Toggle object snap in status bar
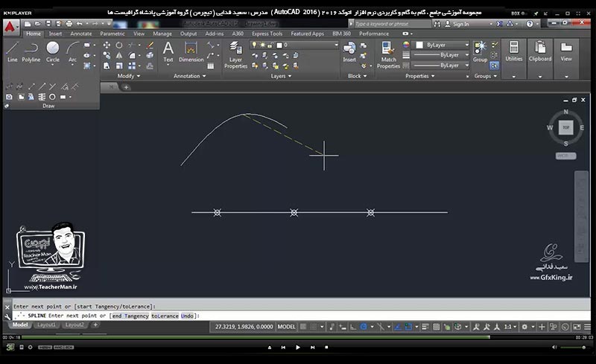Viewport: 596px width, 364px height. [x=408, y=327]
